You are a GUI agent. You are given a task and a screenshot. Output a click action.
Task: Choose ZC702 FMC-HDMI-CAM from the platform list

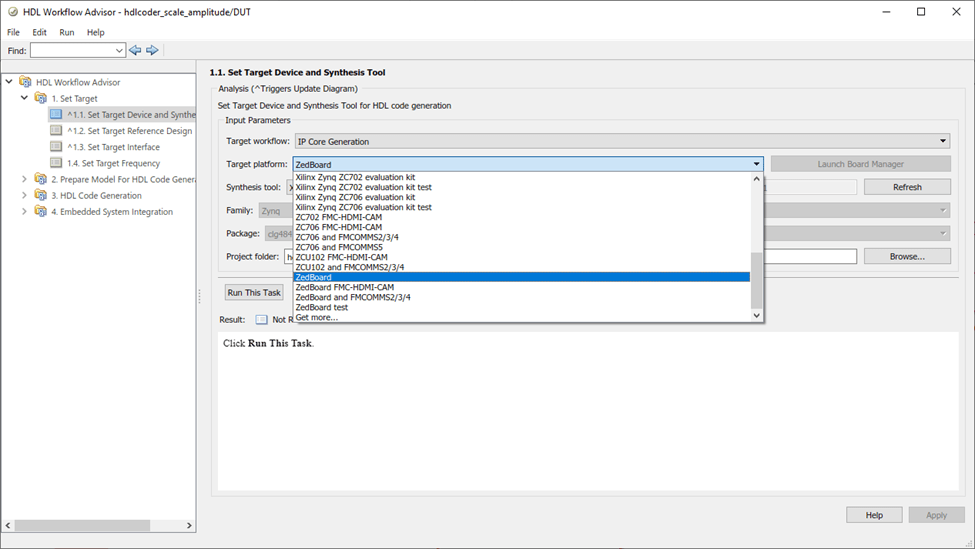point(522,217)
